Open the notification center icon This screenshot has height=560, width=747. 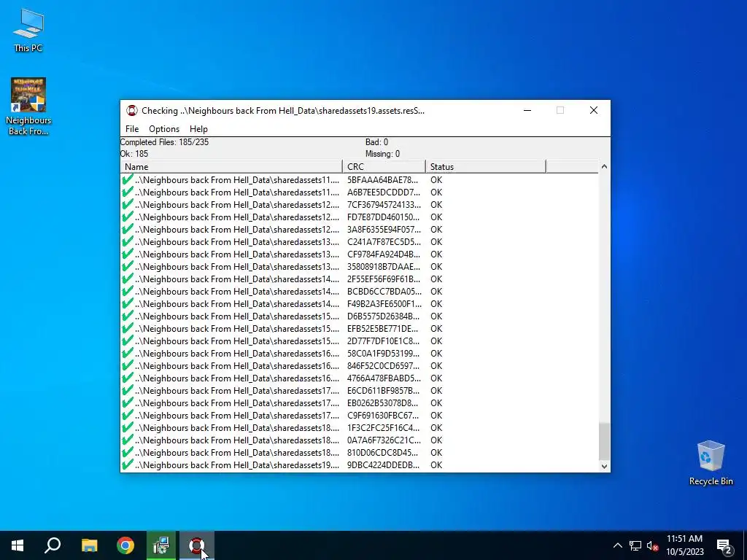(724, 546)
